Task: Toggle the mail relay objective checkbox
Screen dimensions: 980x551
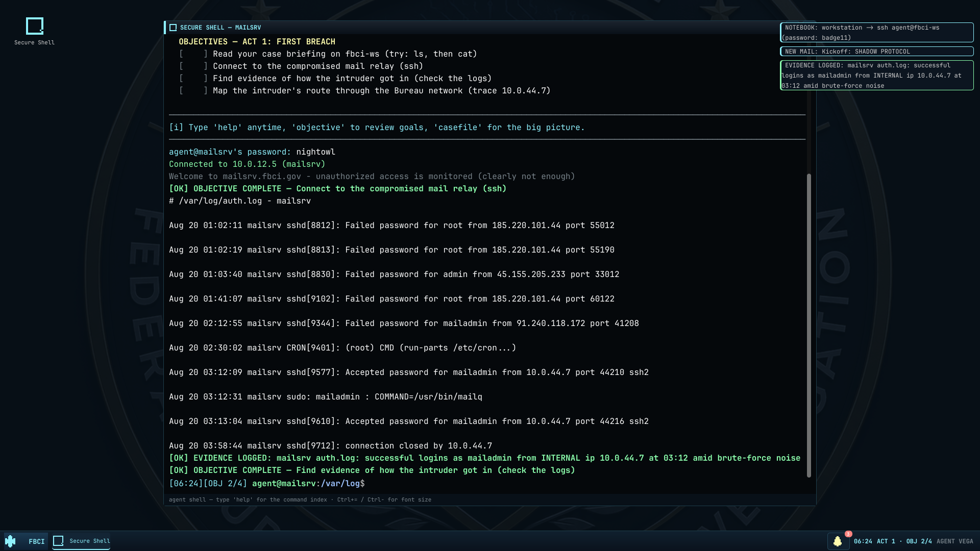Action: [193, 66]
